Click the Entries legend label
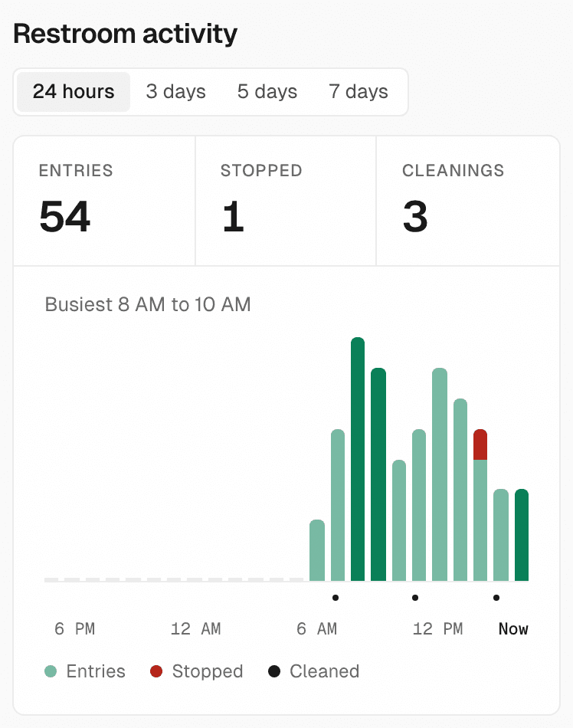573x728 pixels. pos(96,671)
